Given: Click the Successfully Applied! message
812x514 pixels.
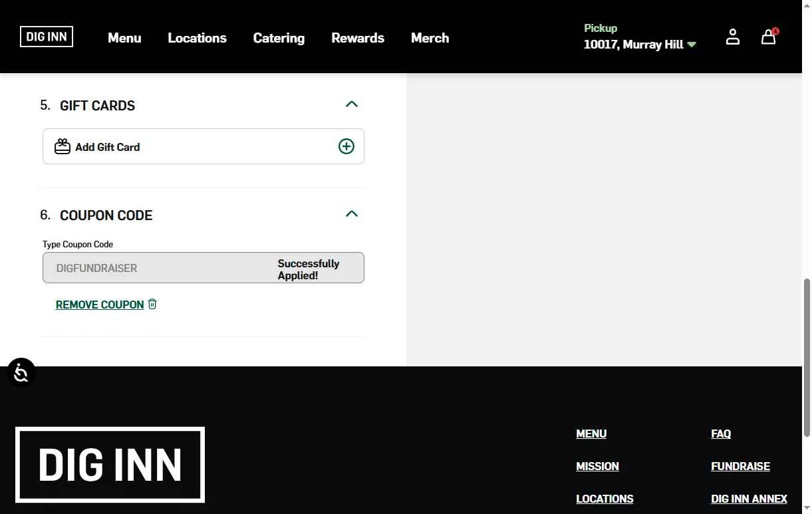Looking at the screenshot, I should (309, 269).
